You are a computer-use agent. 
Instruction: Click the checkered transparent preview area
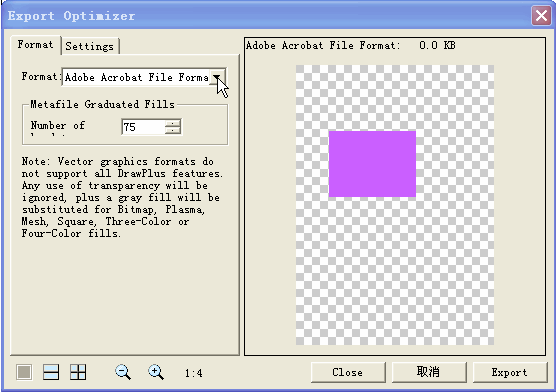[x=395, y=270]
